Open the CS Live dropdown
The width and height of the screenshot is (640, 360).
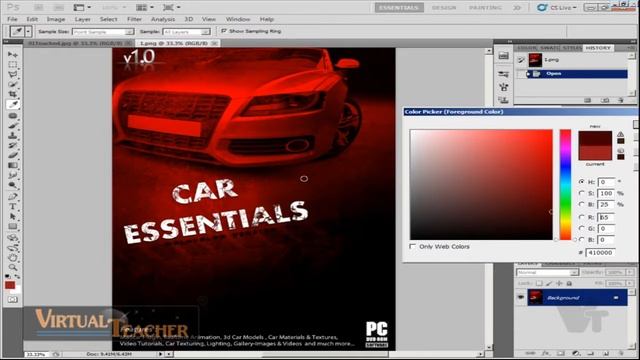click(x=558, y=7)
